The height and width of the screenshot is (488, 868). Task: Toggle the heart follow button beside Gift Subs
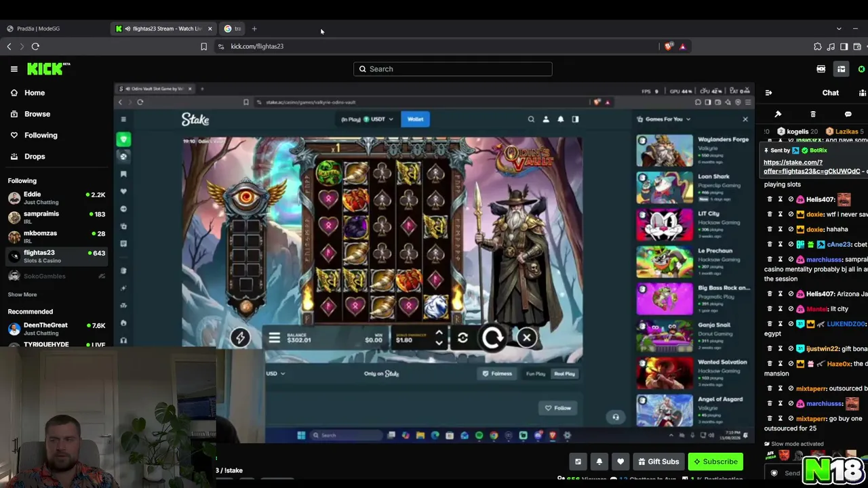tap(620, 462)
